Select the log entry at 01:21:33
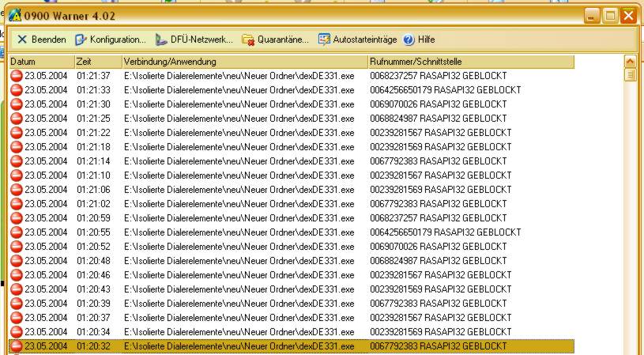This screenshot has height=355, width=644. (x=237, y=90)
